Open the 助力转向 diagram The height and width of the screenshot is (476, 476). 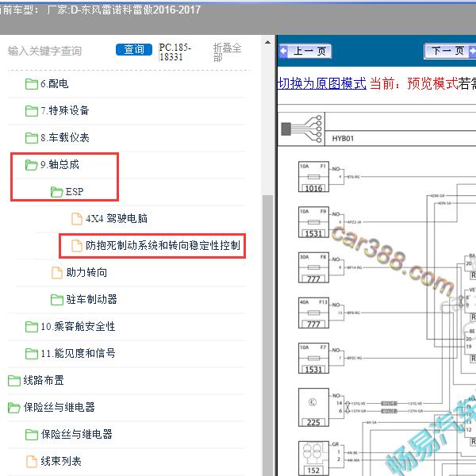click(86, 273)
